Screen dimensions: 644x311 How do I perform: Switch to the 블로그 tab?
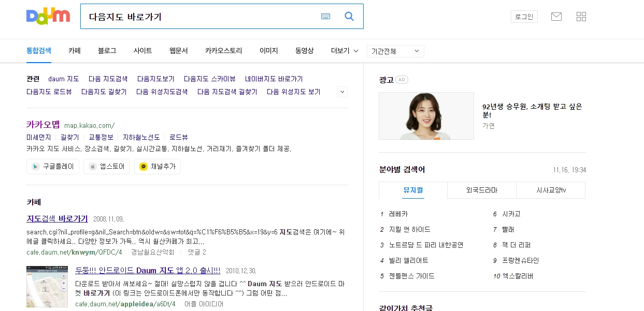click(107, 51)
